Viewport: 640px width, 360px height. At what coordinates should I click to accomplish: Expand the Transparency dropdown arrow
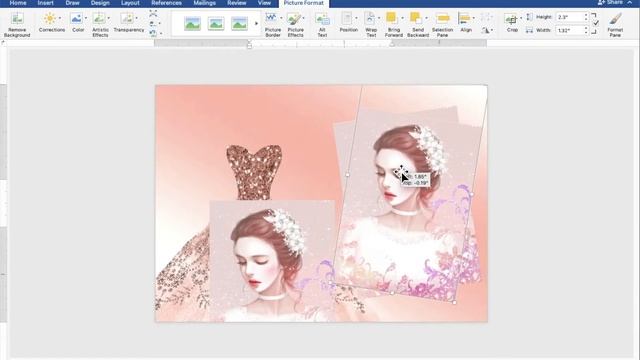point(136,18)
